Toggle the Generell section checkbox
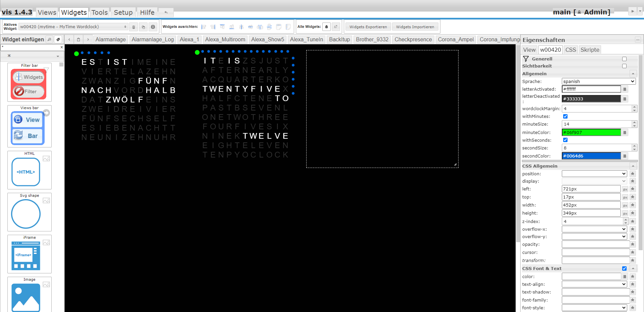This screenshot has width=644, height=312. 624,59
